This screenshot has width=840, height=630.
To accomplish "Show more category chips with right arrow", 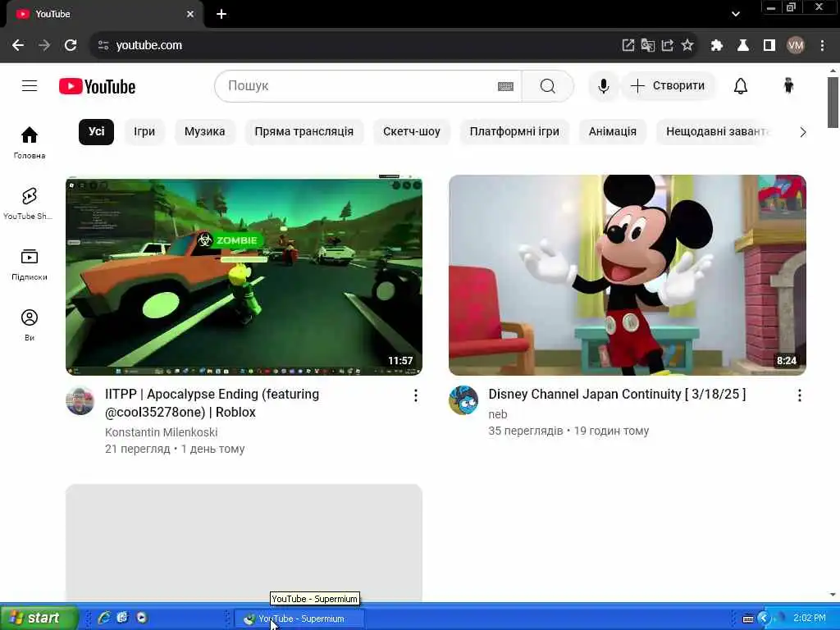I will (802, 132).
